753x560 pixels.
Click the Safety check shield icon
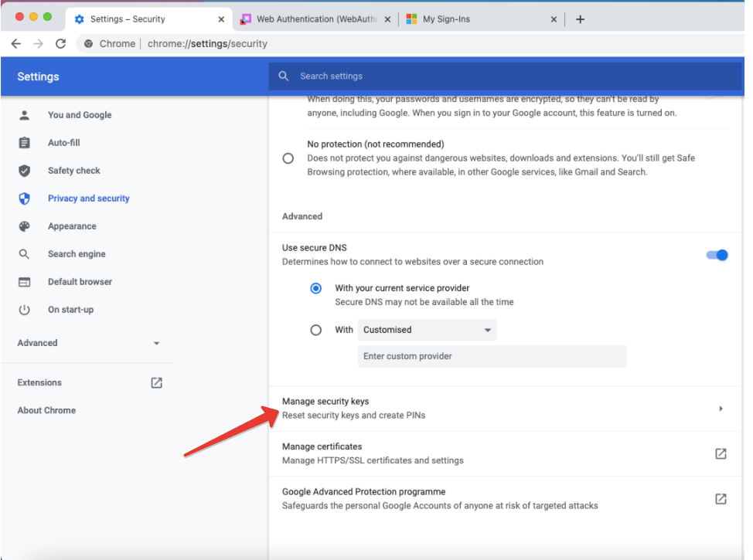[x=25, y=171]
